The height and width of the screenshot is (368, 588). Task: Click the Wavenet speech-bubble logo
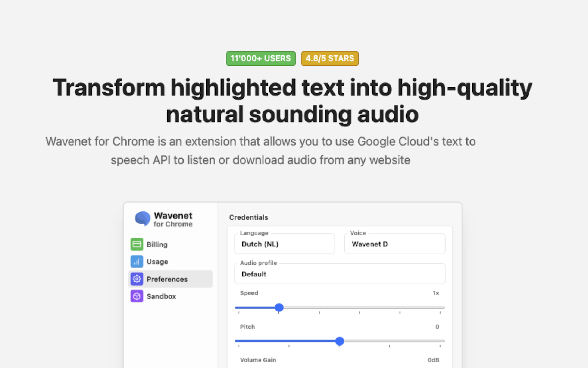click(143, 219)
